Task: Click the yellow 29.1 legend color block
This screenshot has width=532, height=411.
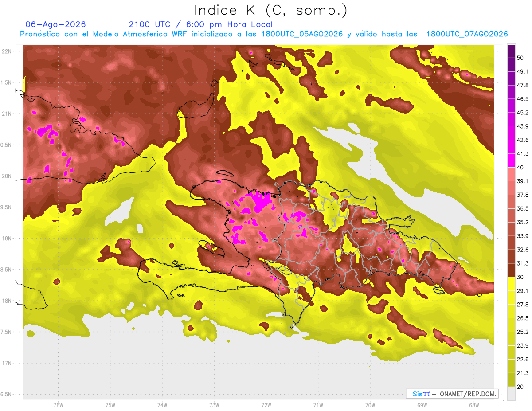Action: pos(511,284)
